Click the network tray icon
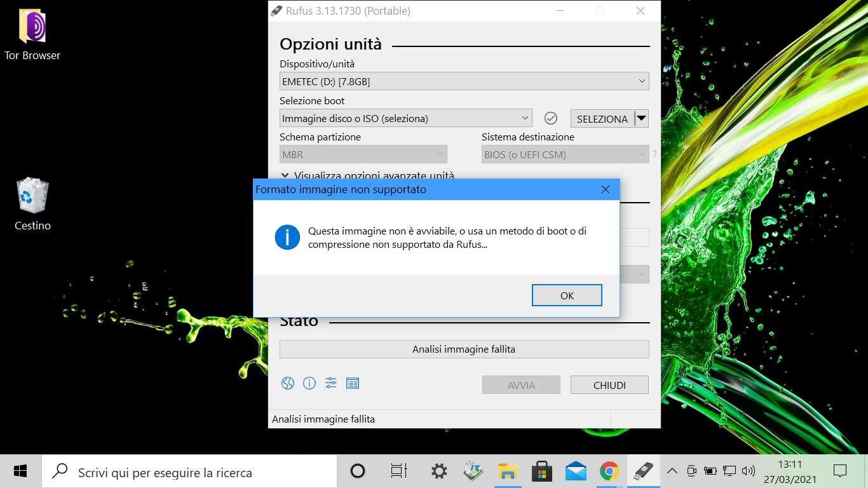The width and height of the screenshot is (868, 488). click(x=729, y=471)
